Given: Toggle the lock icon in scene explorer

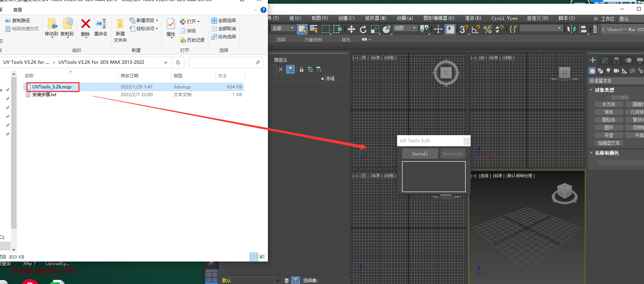Looking at the screenshot, I should (301, 69).
